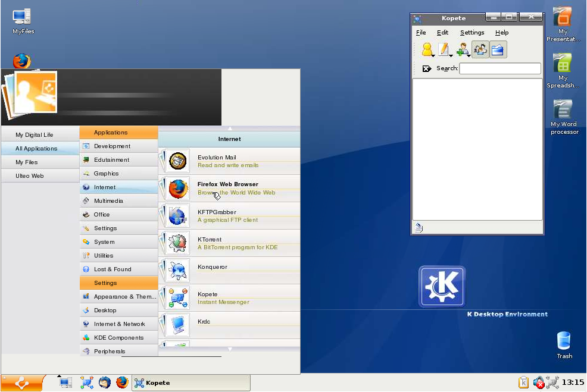Open the dropdown arrow beside the pencil icon
The width and height of the screenshot is (587, 392).
coord(451,56)
